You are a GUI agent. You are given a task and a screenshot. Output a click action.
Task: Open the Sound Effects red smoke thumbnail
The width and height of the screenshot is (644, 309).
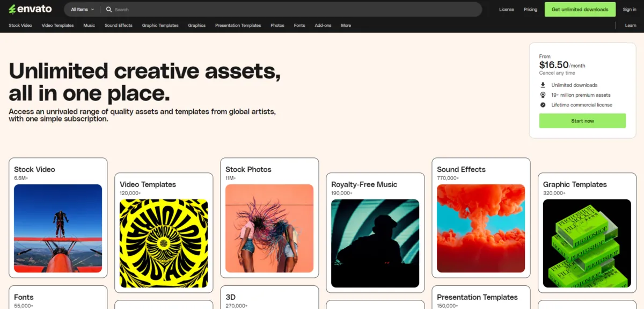(481, 228)
